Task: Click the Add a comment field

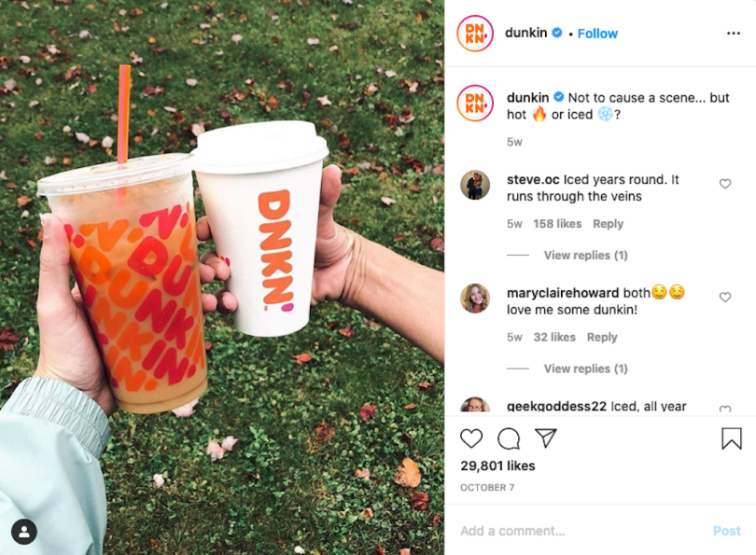Action: pos(581,531)
